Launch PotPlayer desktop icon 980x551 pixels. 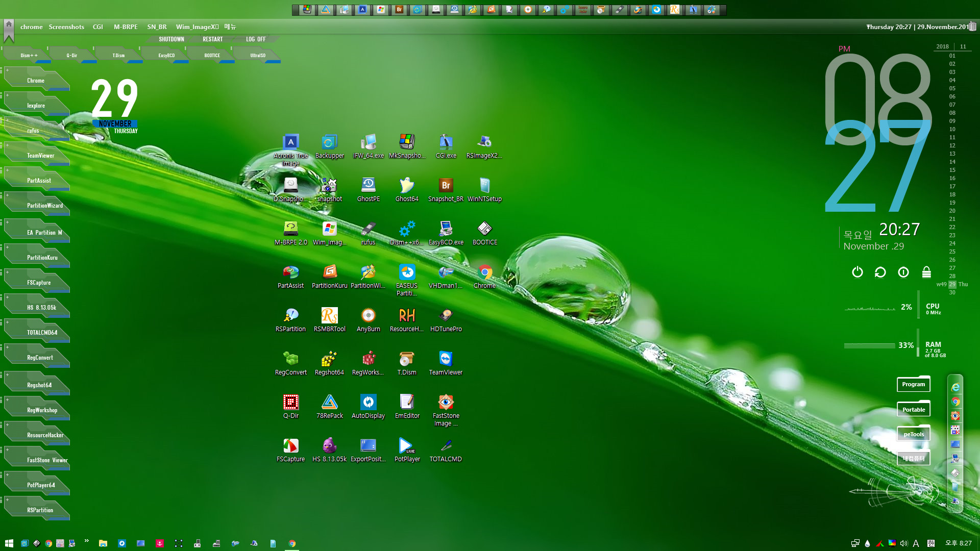pyautogui.click(x=407, y=450)
